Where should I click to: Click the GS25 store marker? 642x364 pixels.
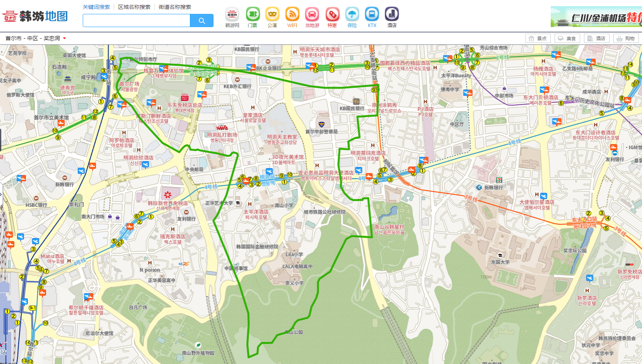coord(184,264)
